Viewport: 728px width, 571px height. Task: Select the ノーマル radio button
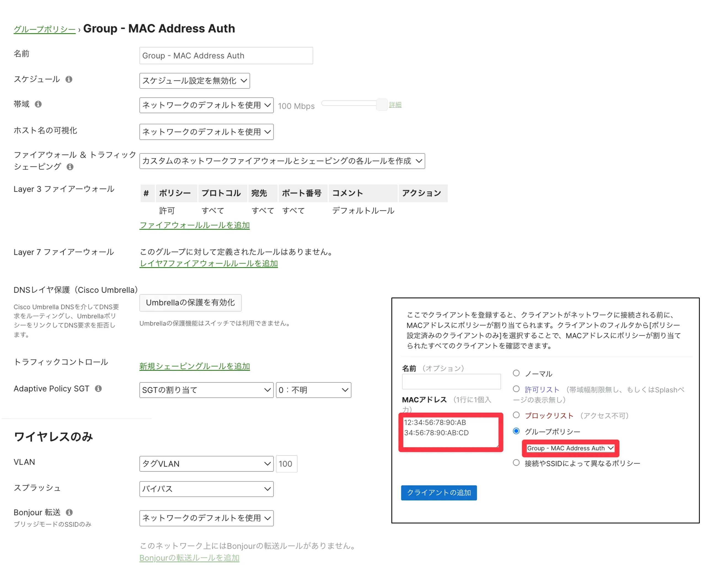(x=516, y=373)
